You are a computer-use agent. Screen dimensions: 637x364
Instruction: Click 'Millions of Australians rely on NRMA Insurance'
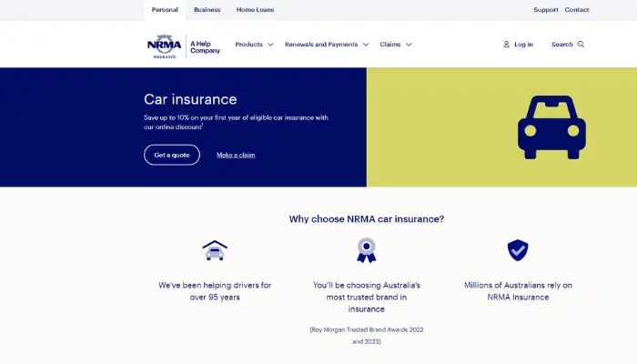point(518,291)
